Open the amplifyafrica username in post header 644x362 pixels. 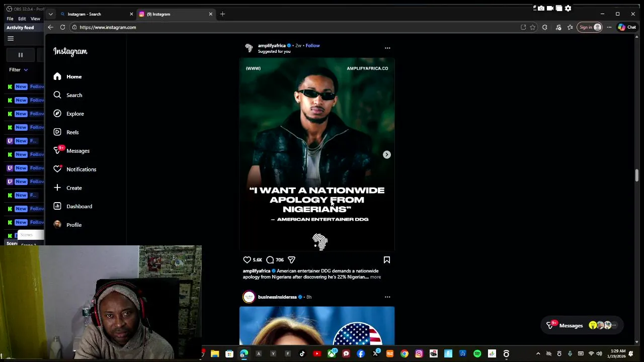(x=272, y=46)
